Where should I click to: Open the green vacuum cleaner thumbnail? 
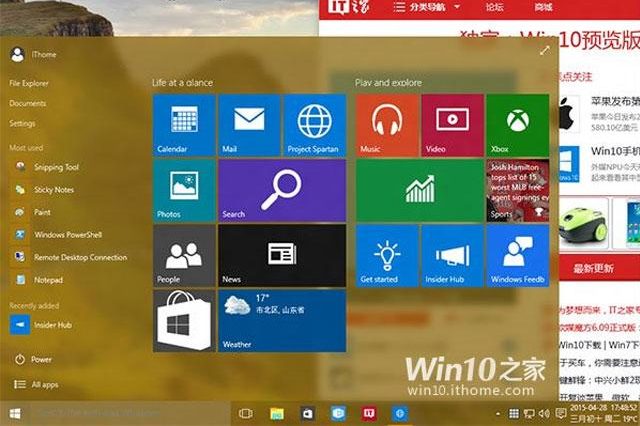[583, 223]
